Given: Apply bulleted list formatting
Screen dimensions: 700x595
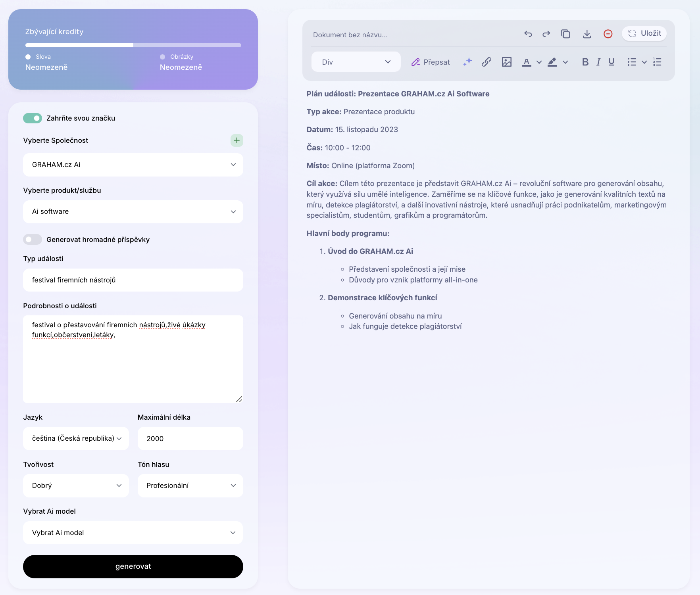Looking at the screenshot, I should tap(632, 62).
